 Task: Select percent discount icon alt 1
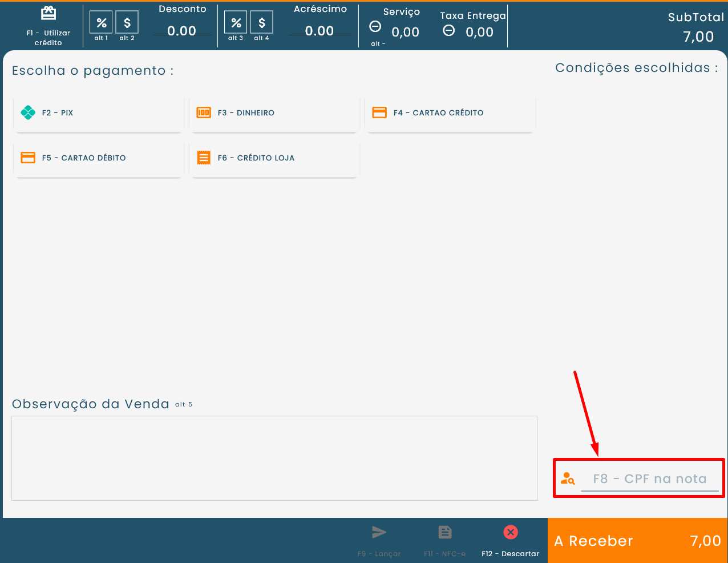[x=101, y=23]
